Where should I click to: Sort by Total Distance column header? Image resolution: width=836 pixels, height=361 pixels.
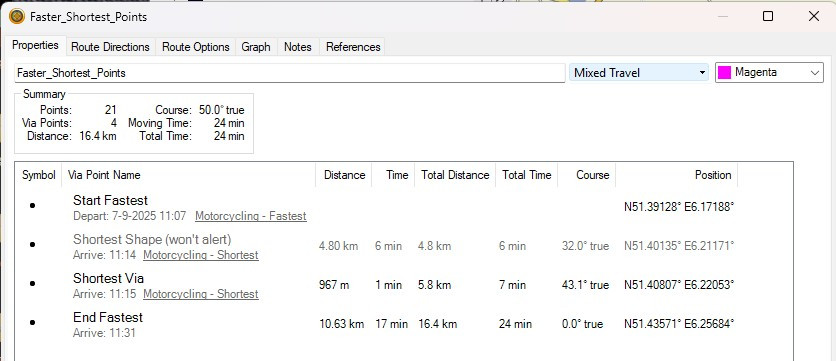[x=455, y=175]
